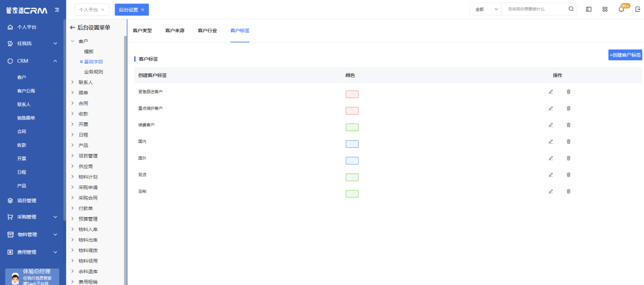
Task: Close the 个人平台 tab
Action: point(103,10)
